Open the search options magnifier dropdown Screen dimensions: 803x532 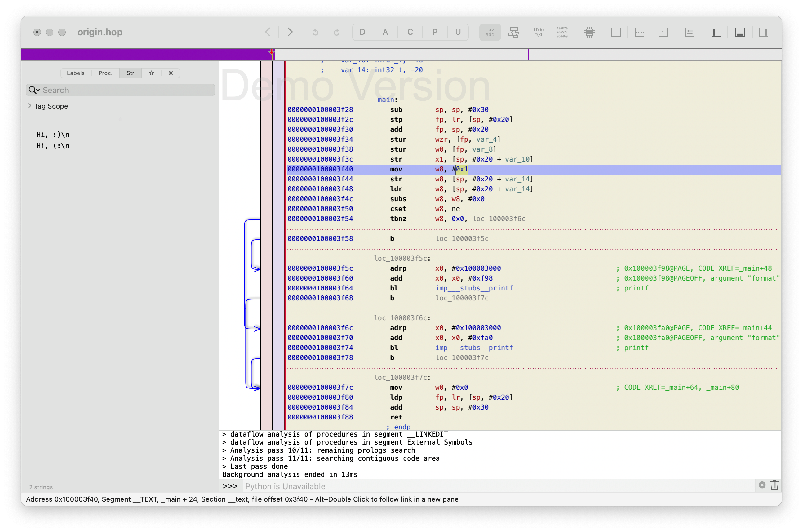pyautogui.click(x=34, y=90)
